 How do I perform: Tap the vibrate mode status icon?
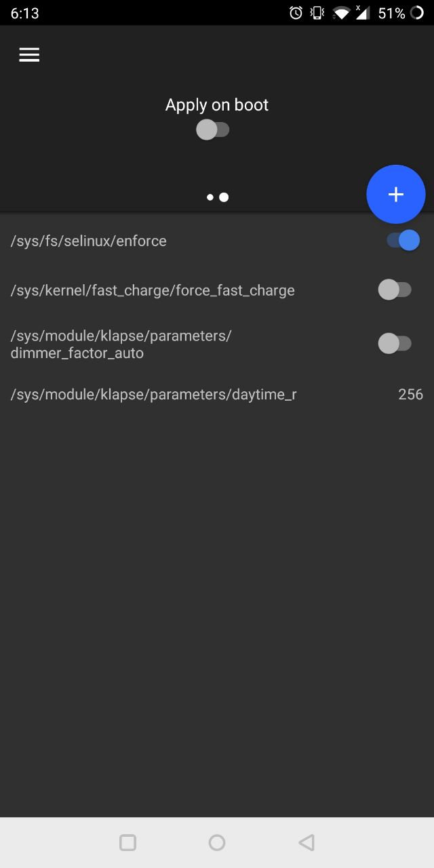317,13
